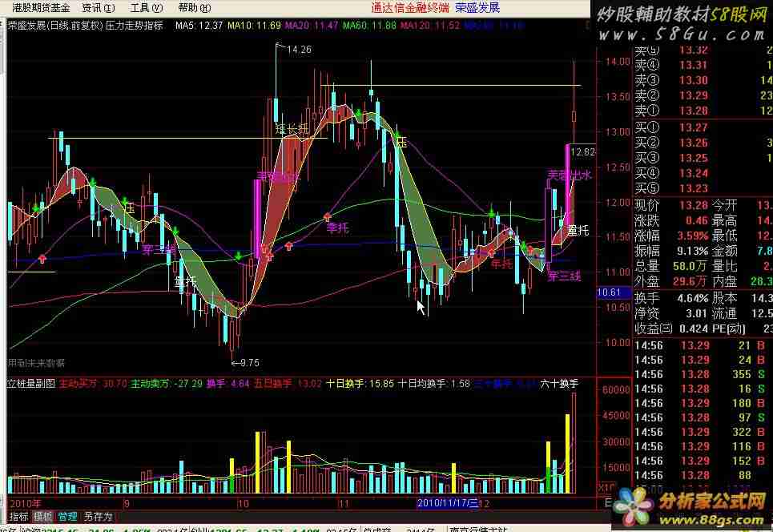Viewport: 773px width, 532px height.
Task: Click the 六十换手 label
Action: [559, 384]
